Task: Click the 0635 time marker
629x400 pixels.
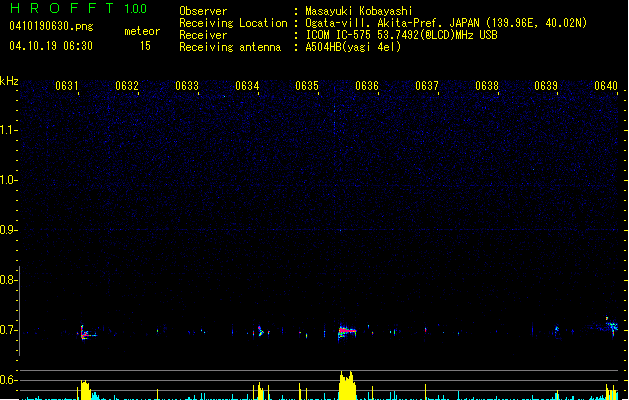Action: (x=307, y=86)
